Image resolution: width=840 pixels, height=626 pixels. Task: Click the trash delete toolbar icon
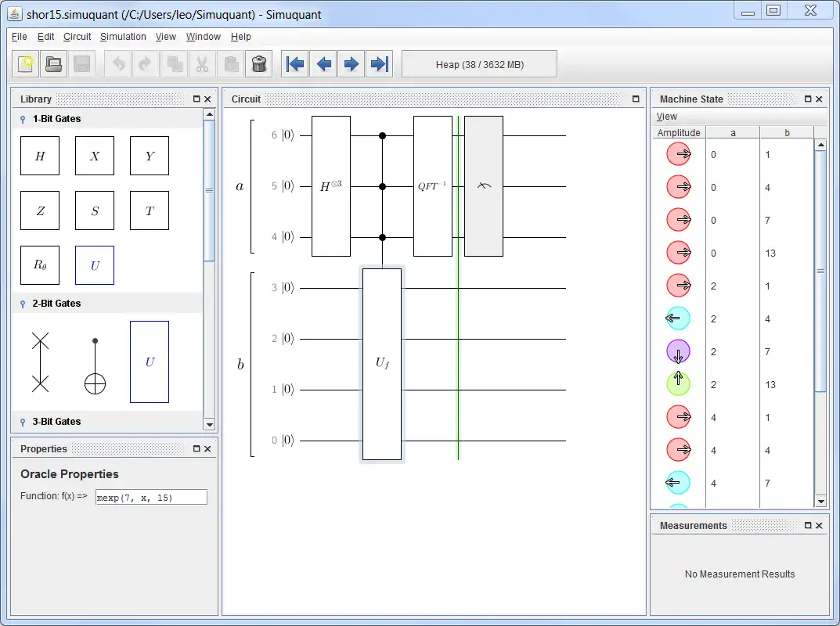coord(258,64)
